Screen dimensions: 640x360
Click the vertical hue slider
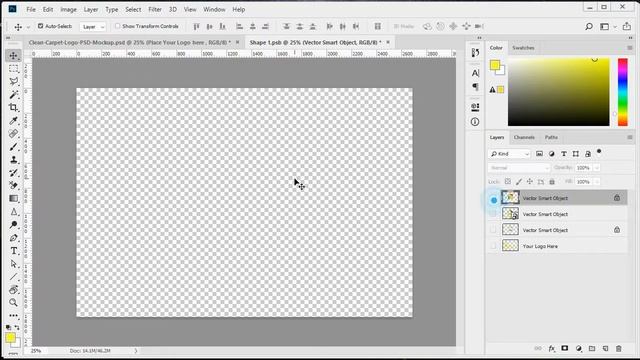(x=622, y=92)
